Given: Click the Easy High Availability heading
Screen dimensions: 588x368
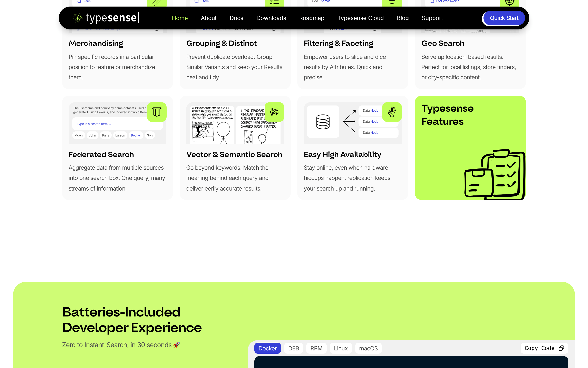Looking at the screenshot, I should pos(342,155).
